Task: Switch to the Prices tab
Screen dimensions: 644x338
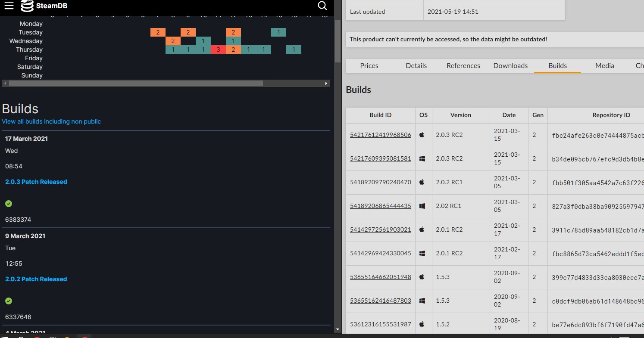Action: [369, 65]
